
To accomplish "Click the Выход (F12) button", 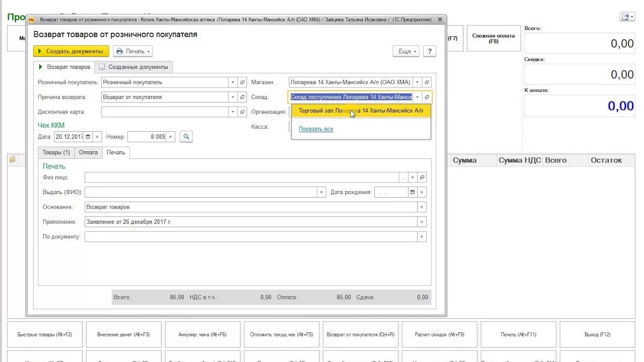I will (x=598, y=334).
